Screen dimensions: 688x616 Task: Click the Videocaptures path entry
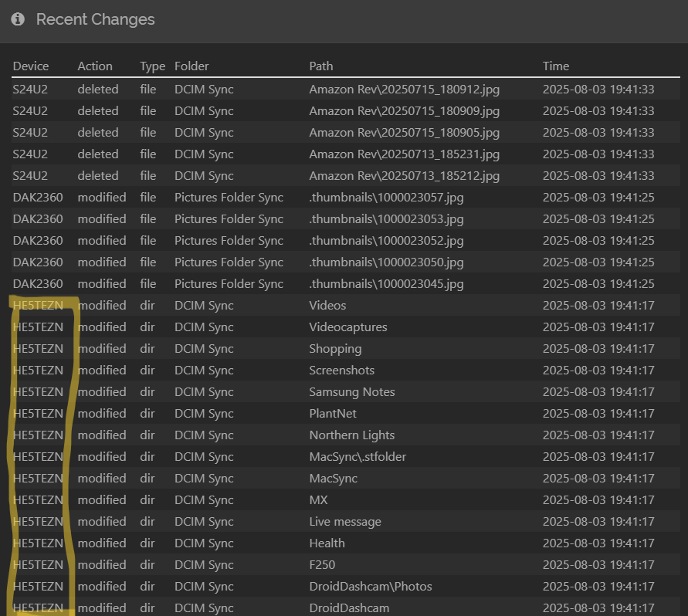348,327
